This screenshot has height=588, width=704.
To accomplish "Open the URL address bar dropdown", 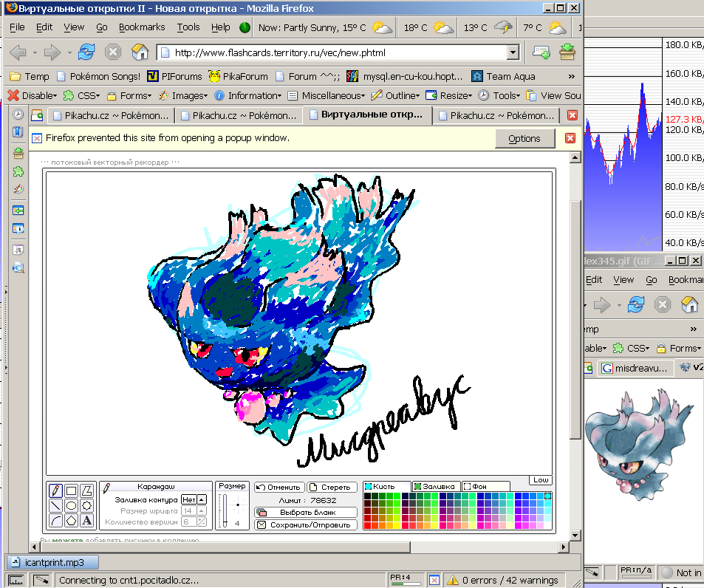I will tap(513, 52).
